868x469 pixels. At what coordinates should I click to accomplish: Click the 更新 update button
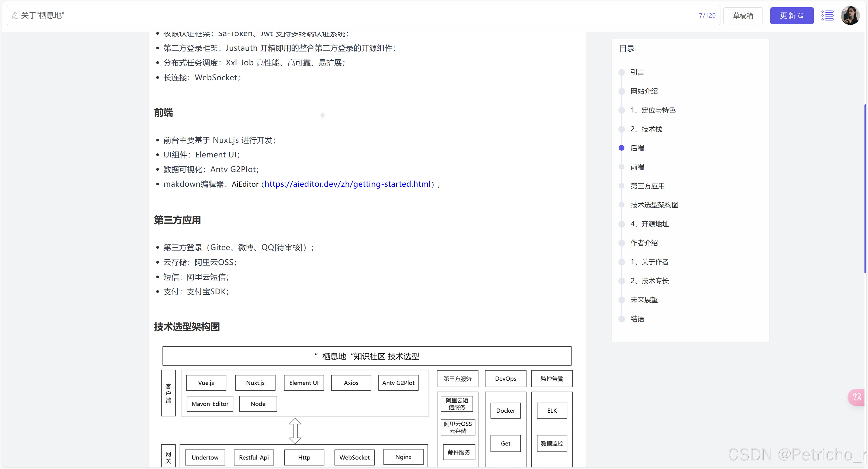click(791, 15)
